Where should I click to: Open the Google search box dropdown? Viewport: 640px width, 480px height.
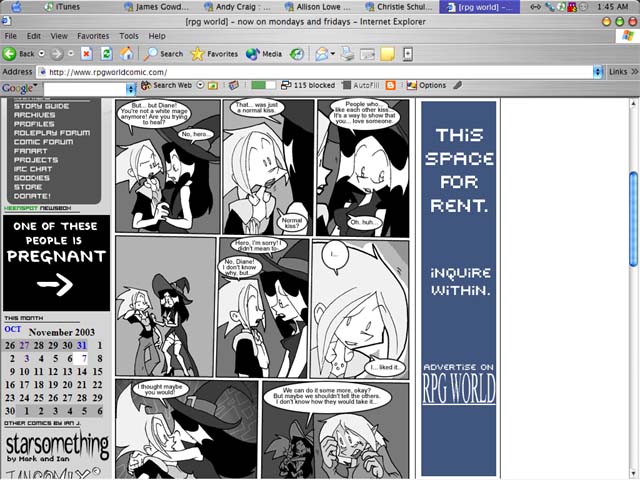coord(131,89)
